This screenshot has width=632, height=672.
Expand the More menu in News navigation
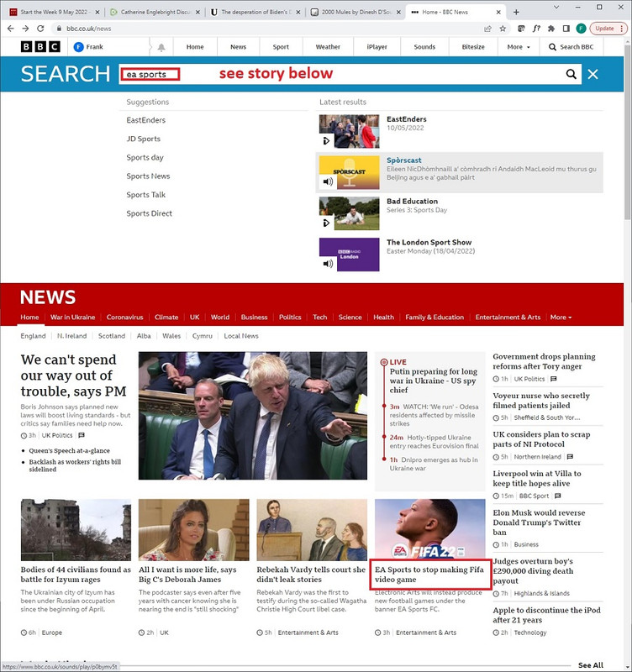(561, 318)
